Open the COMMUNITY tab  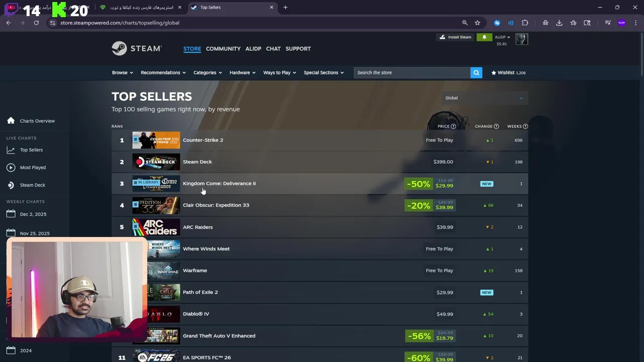click(x=223, y=49)
